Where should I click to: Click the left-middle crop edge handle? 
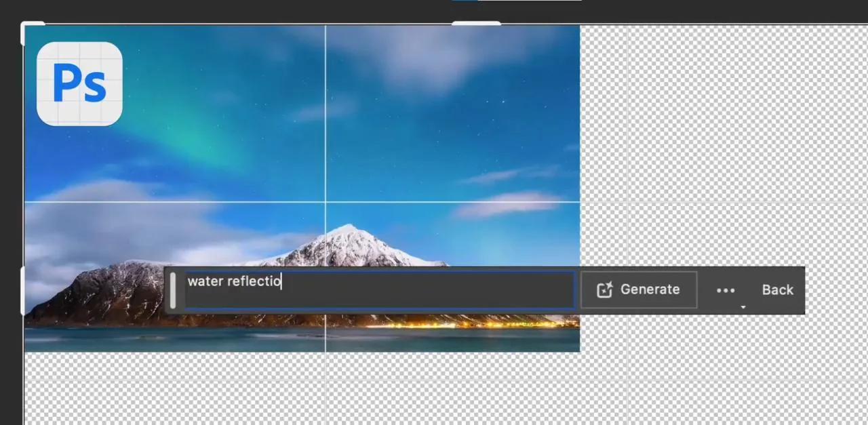23,290
